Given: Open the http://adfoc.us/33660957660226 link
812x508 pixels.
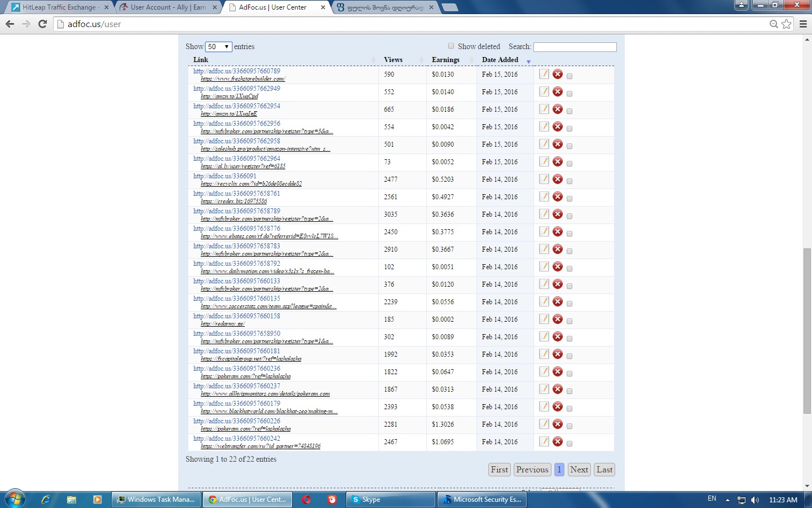Looking at the screenshot, I should [237, 421].
